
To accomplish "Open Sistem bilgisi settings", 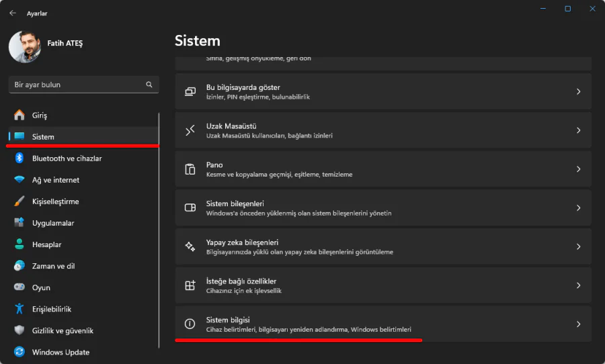I will click(x=383, y=324).
